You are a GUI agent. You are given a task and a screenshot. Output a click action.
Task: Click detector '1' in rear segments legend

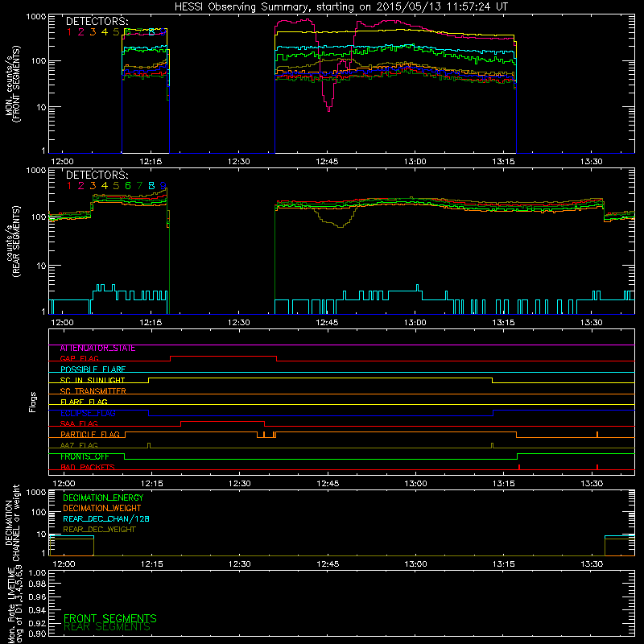pos(69,186)
